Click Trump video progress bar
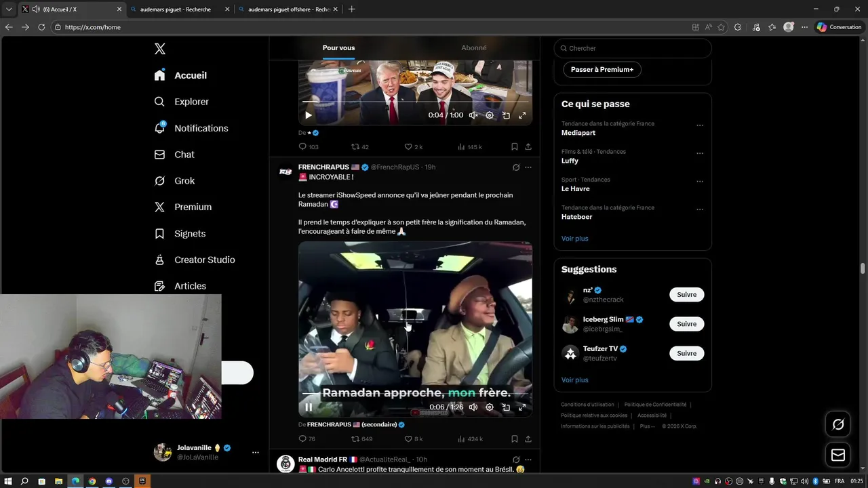 pos(415,102)
